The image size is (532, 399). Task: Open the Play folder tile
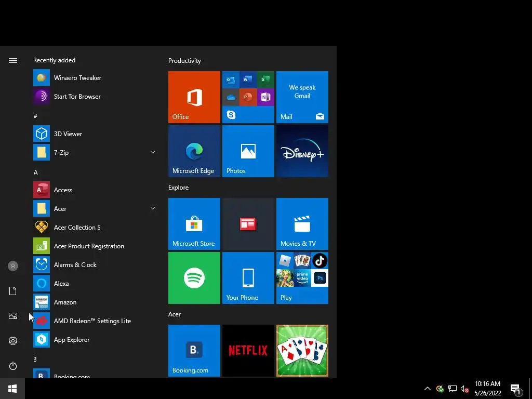pyautogui.click(x=302, y=278)
